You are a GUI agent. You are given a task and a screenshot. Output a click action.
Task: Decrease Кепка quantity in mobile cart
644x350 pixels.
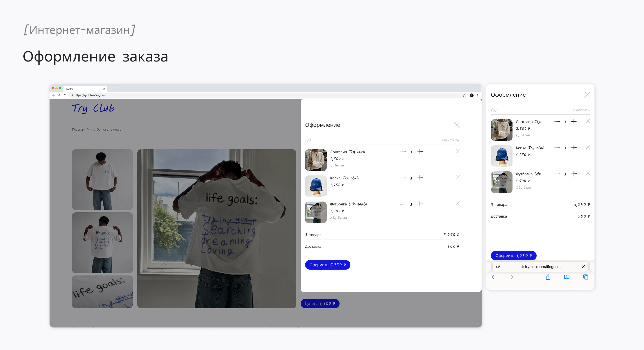(x=557, y=148)
